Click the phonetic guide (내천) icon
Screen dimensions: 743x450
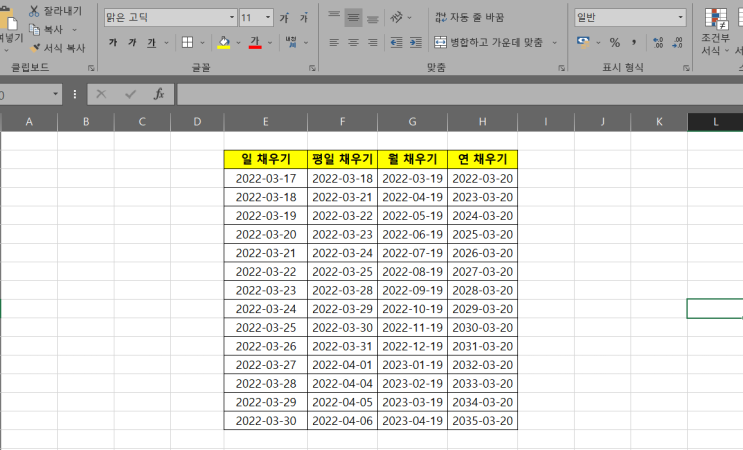[x=291, y=42]
